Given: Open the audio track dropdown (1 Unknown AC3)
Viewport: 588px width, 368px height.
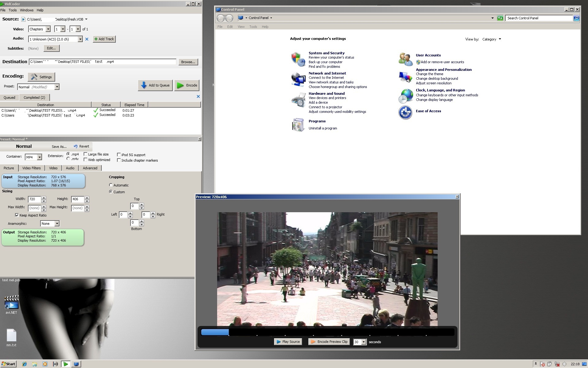Looking at the screenshot, I should coord(80,39).
